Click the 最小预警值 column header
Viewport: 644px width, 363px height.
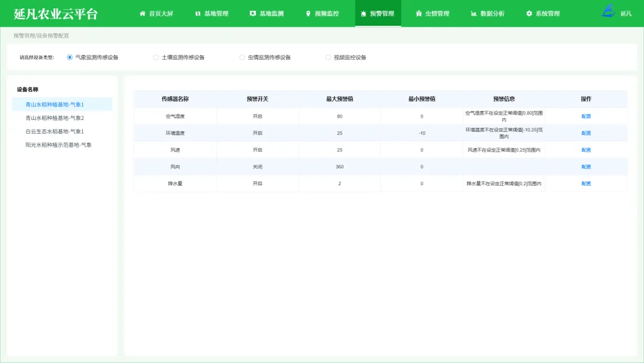pos(422,99)
